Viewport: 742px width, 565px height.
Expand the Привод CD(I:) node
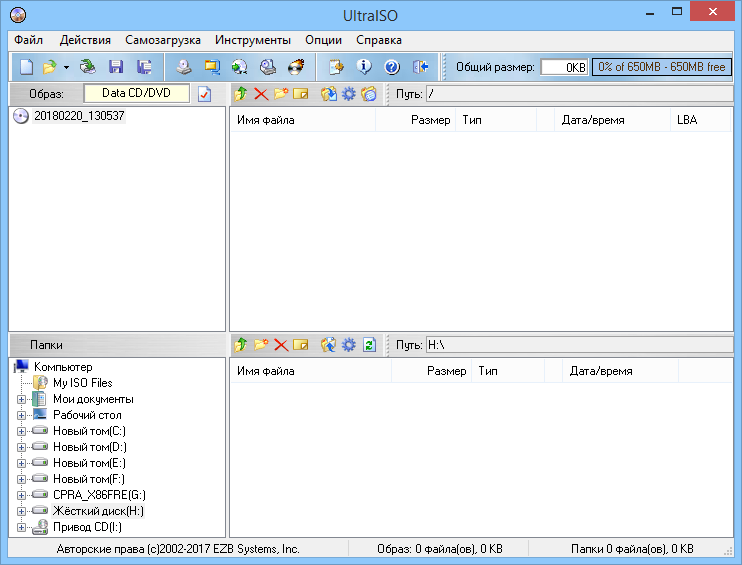(21, 527)
